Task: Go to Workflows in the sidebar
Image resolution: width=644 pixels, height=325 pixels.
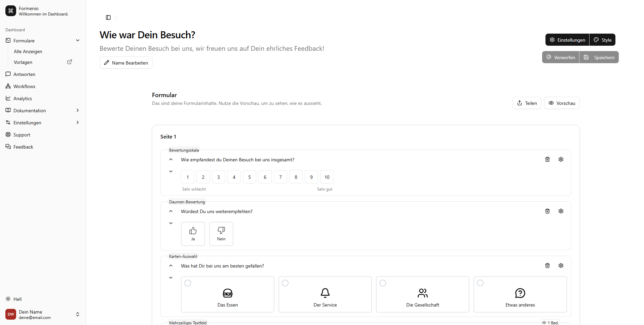Action: [x=24, y=86]
